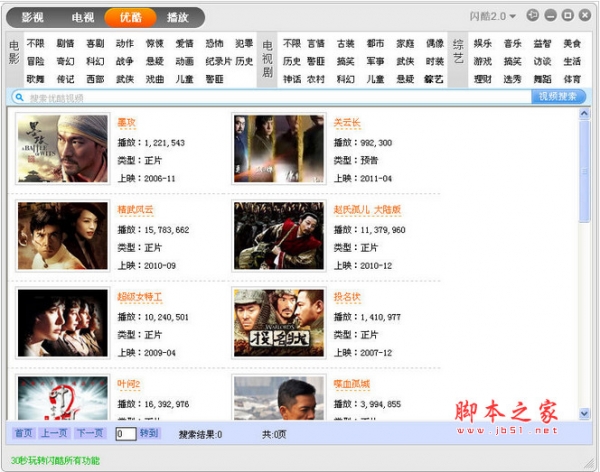Click scrollbar down arrow in results list
The height and width of the screenshot is (472, 600).
tap(584, 413)
